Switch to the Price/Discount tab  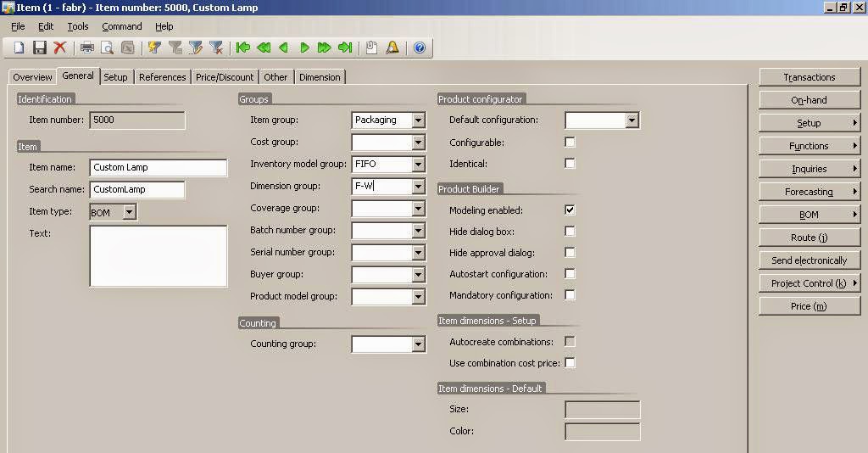coord(225,77)
